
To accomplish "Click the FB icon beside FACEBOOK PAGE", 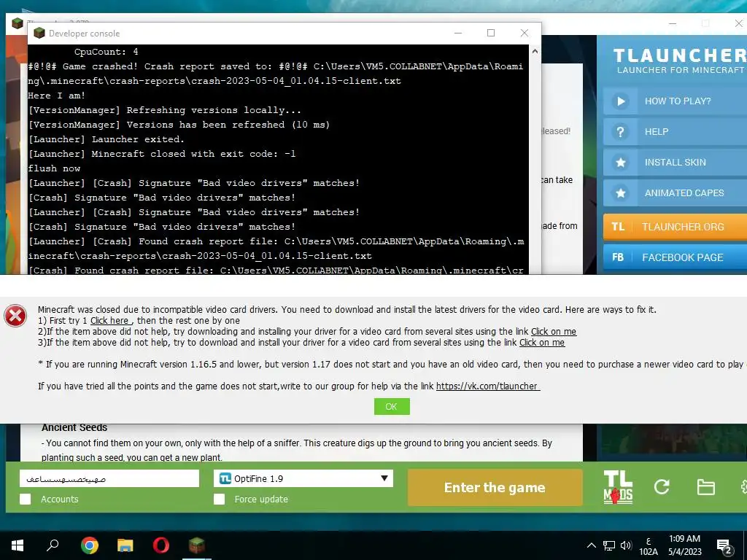I will point(618,257).
